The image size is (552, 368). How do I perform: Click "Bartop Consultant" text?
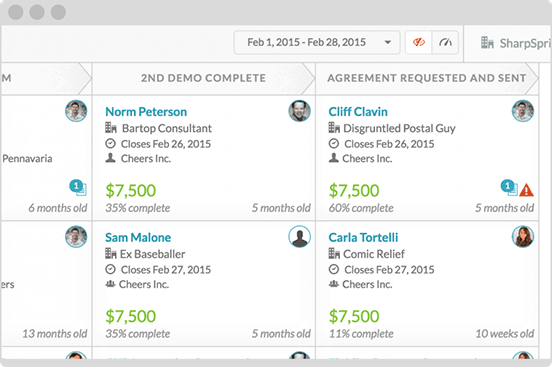(x=167, y=128)
